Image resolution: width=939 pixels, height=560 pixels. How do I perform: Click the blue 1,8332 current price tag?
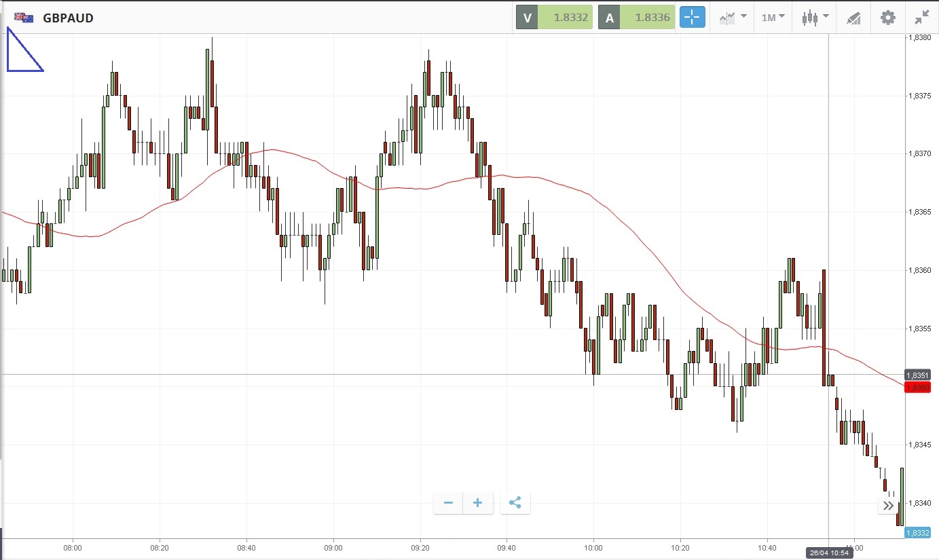pos(918,533)
